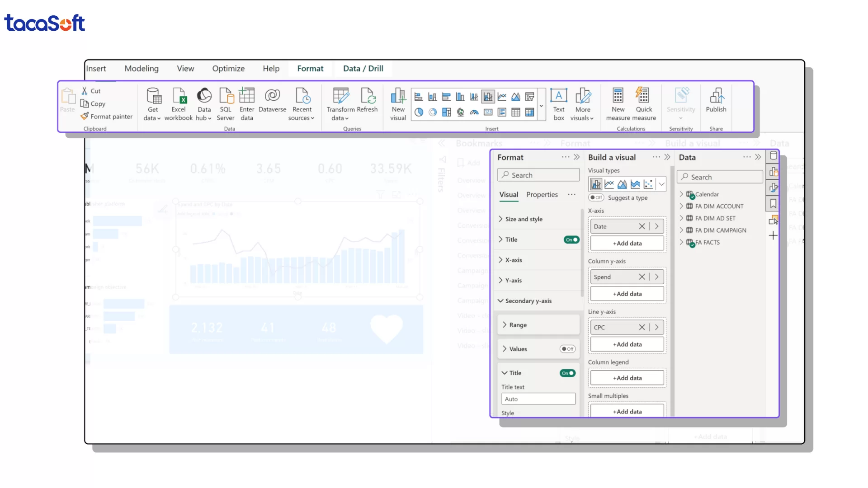Select the pie chart visual icon
The image size is (868, 488).
click(x=418, y=113)
